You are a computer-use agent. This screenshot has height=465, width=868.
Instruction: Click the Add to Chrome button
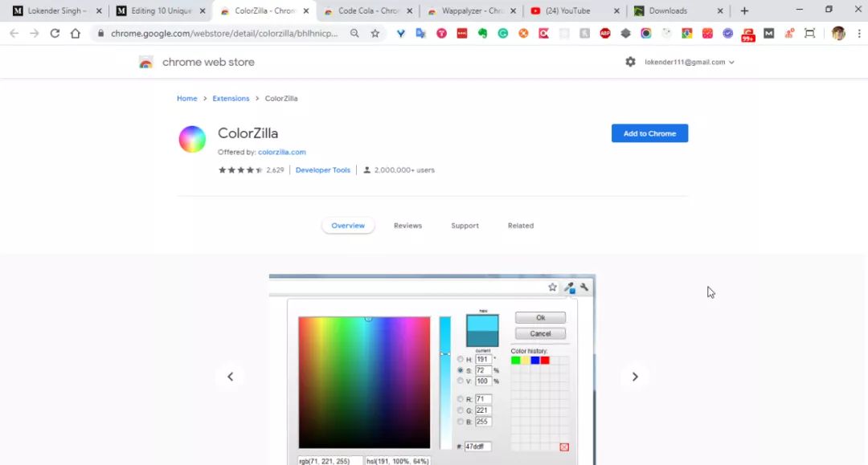pos(649,133)
